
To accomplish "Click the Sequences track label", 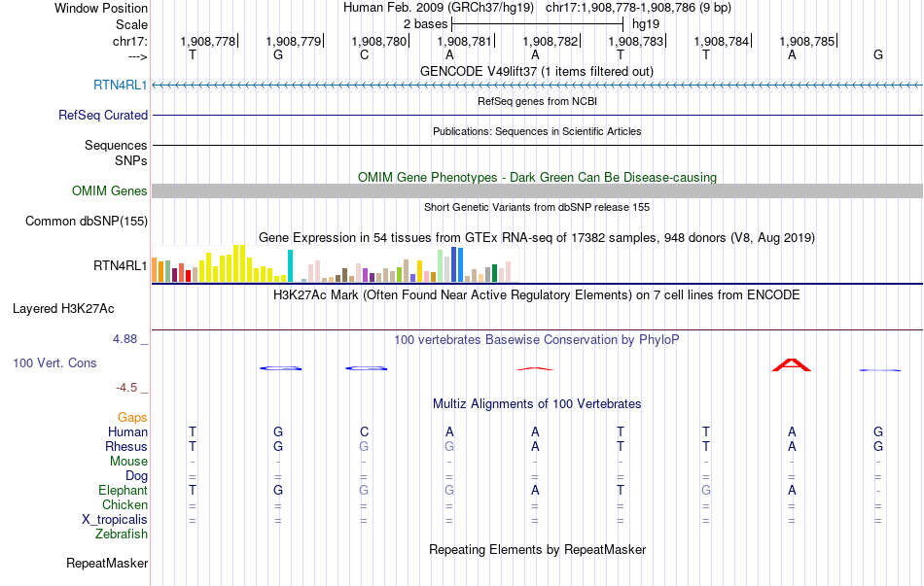I will [x=116, y=146].
